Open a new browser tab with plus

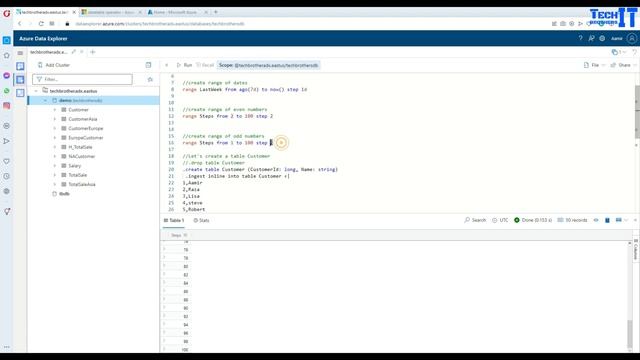click(216, 12)
